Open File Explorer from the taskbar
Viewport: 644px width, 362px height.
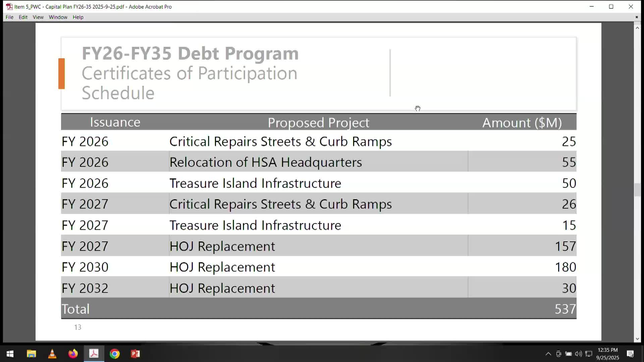coord(31,354)
